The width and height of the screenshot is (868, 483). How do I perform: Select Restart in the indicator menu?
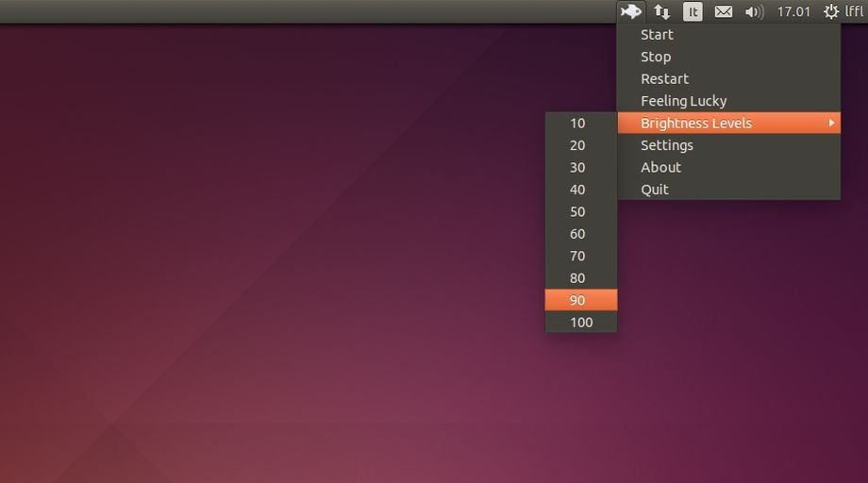pyautogui.click(x=728, y=78)
